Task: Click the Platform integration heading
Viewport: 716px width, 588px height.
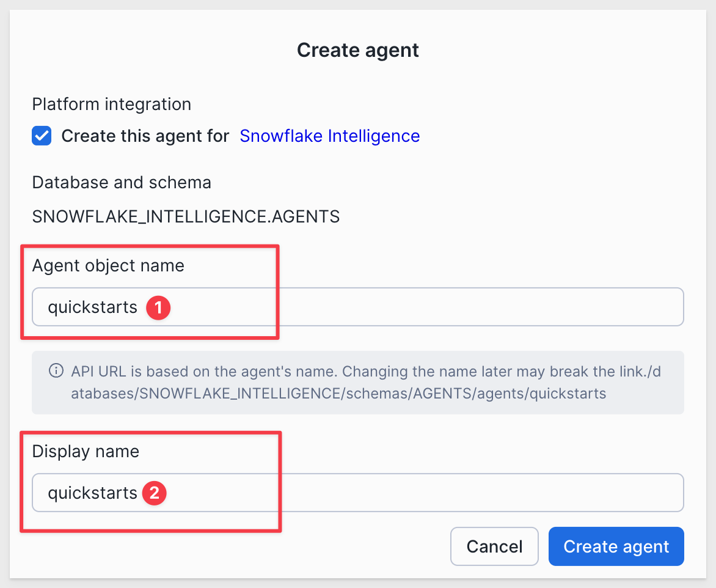Action: point(111,105)
